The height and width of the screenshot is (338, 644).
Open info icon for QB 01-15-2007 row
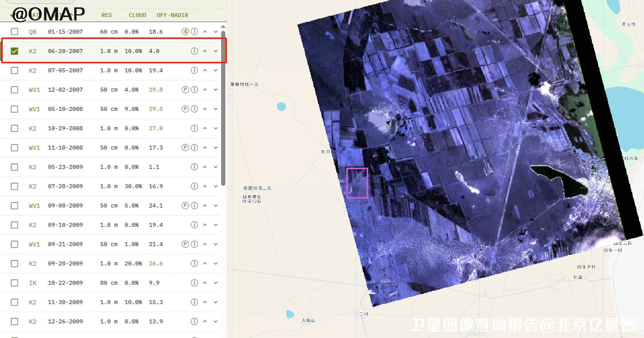(194, 32)
